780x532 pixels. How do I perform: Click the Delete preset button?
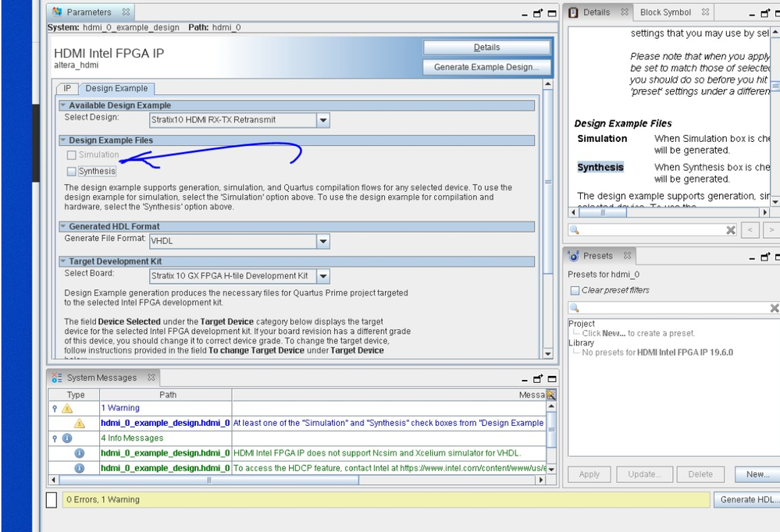pyautogui.click(x=700, y=474)
